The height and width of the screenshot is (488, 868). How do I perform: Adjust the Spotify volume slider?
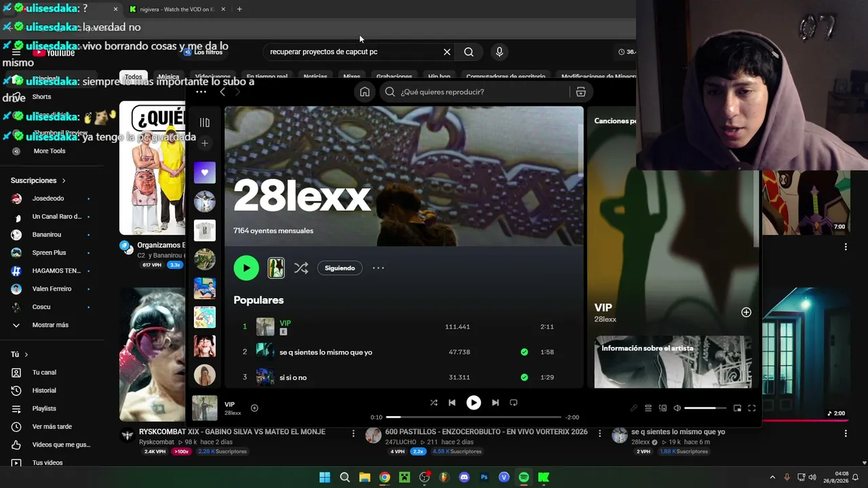click(x=705, y=408)
